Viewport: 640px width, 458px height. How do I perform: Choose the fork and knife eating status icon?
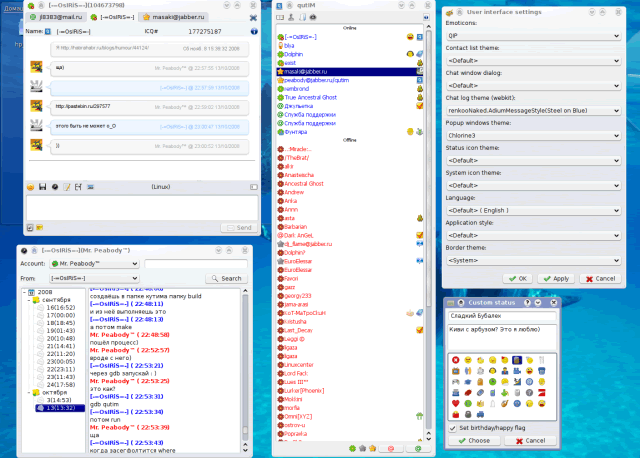click(x=541, y=360)
